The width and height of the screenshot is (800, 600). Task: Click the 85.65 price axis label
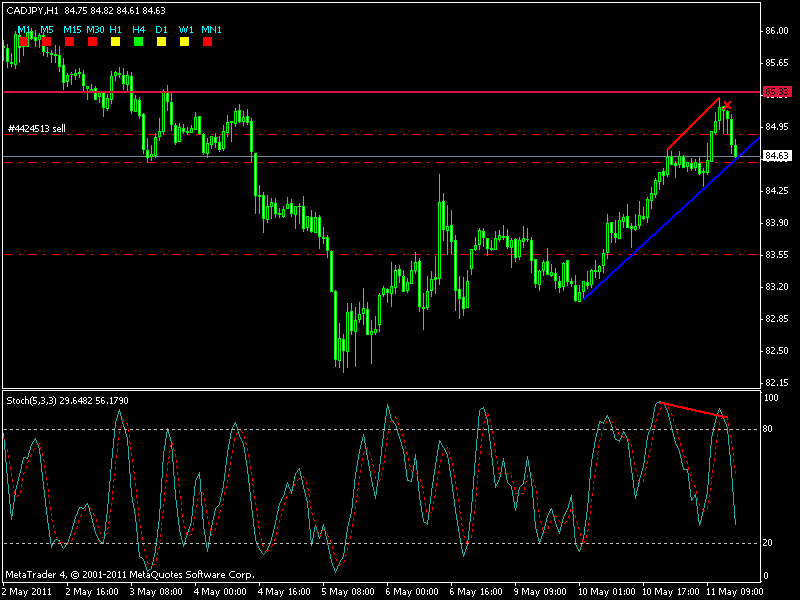[x=777, y=63]
